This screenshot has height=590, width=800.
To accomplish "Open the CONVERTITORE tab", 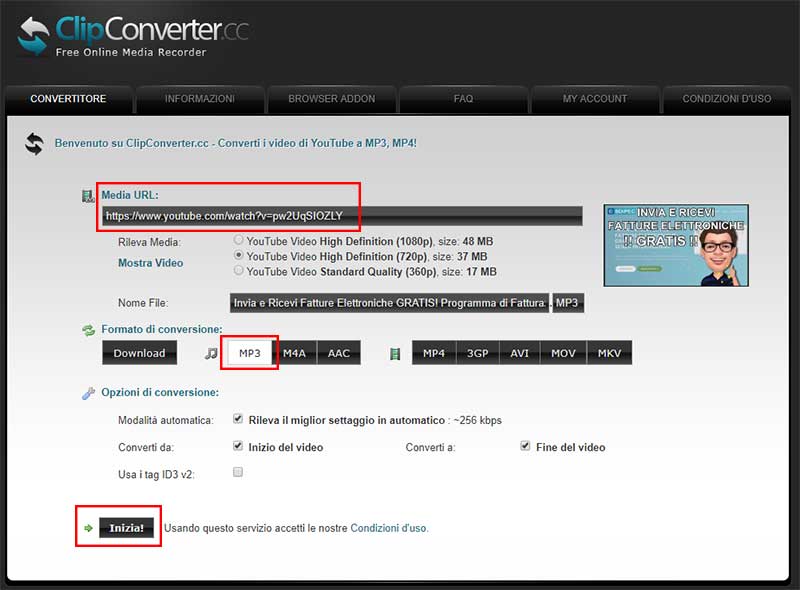I will click(x=68, y=99).
